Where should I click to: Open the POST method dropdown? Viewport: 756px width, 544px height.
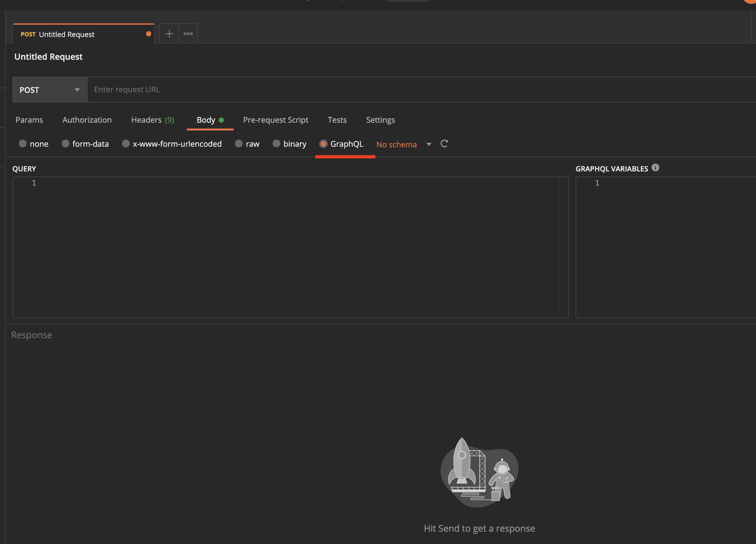point(50,90)
